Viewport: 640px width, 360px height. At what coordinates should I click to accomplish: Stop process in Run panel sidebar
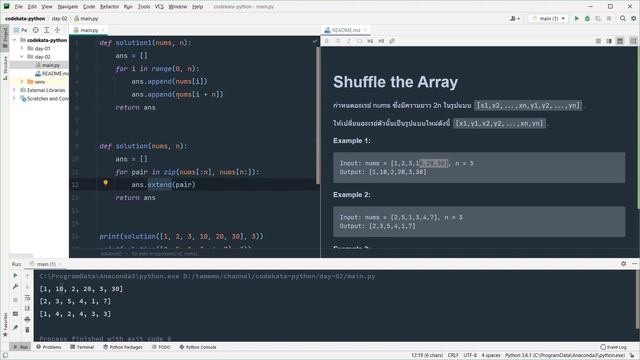pyautogui.click(x=16, y=300)
